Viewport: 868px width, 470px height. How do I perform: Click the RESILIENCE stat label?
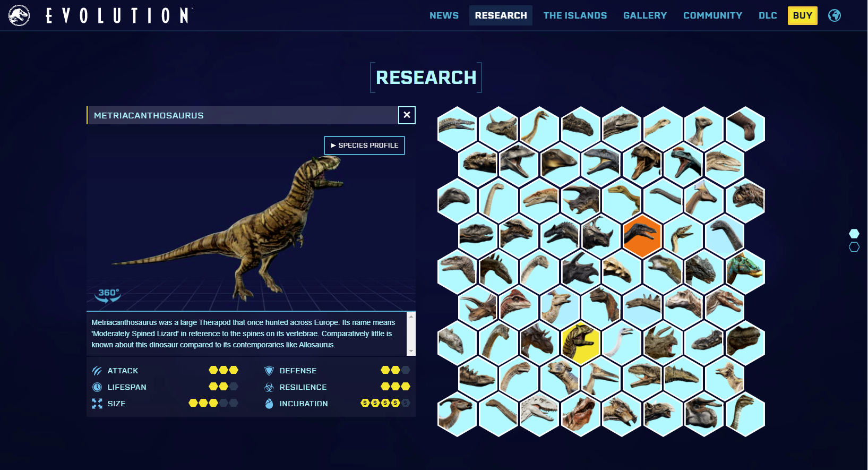pos(303,387)
